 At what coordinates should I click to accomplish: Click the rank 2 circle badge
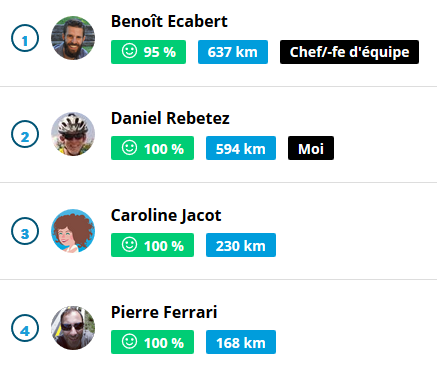tap(25, 134)
